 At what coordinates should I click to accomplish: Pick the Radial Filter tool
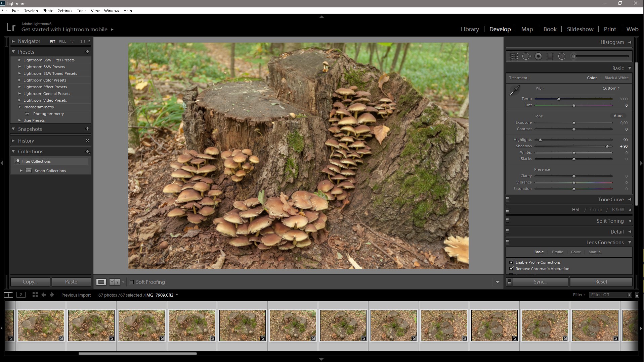562,56
